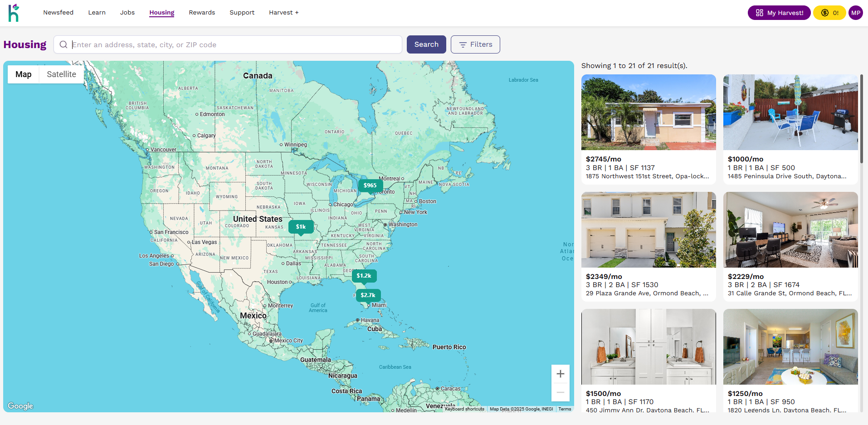Open the My Harvest! menu
This screenshot has width=868, height=425.
pyautogui.click(x=779, y=13)
